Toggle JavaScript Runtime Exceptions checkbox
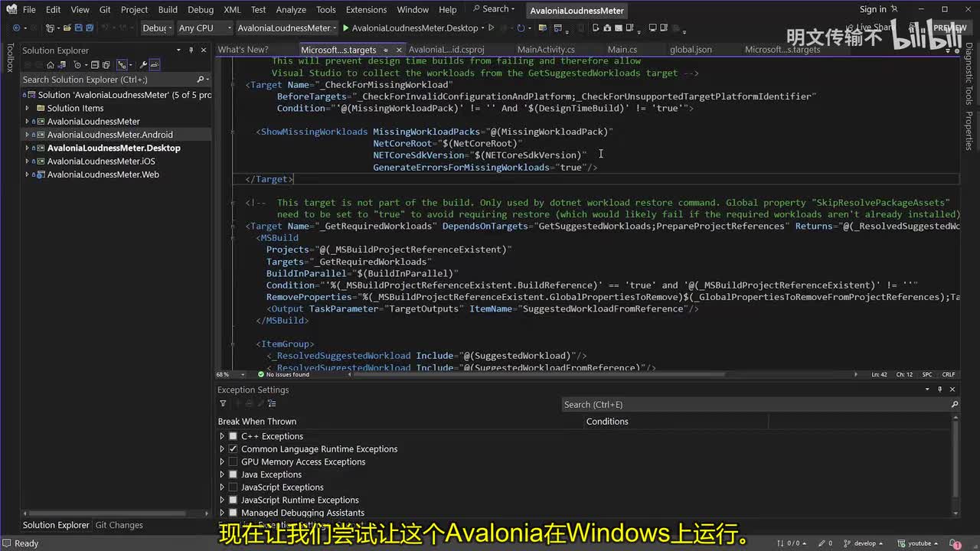Screen dimensions: 980x551 234,500
